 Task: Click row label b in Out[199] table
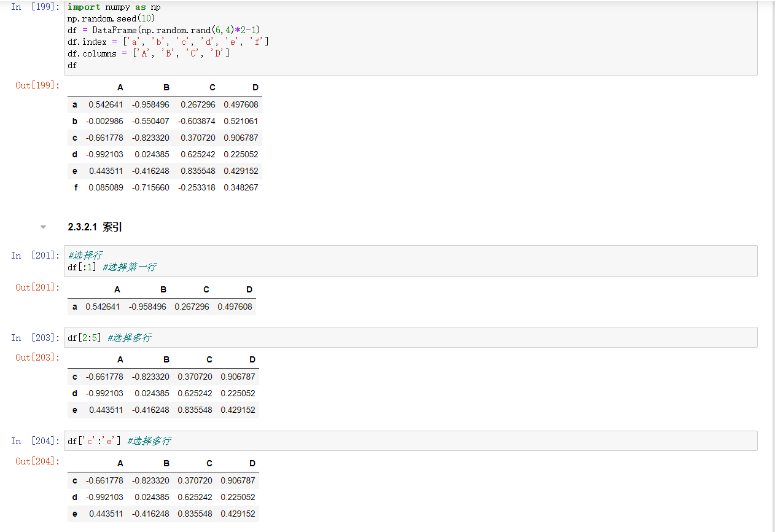(x=75, y=121)
